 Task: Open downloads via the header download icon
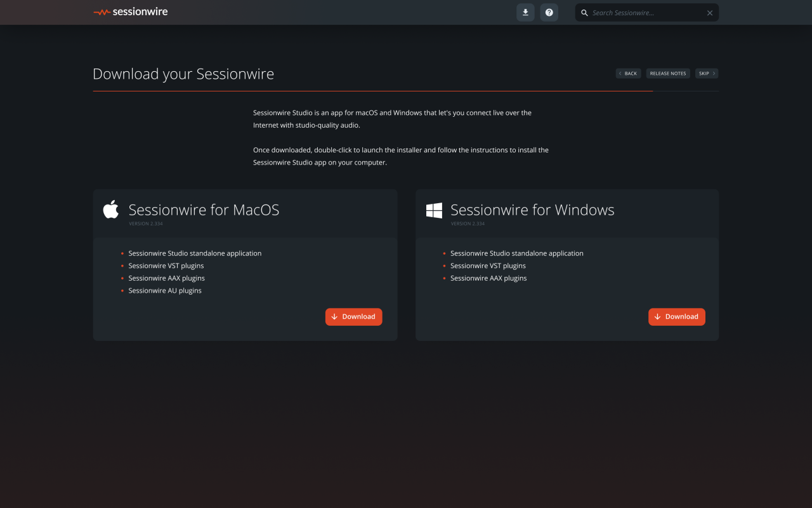(x=525, y=13)
